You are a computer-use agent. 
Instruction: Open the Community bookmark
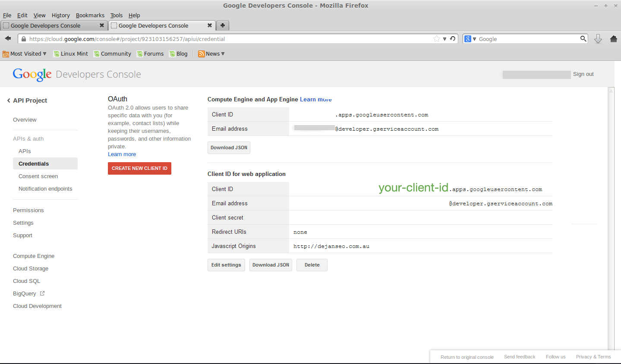[x=113, y=54]
